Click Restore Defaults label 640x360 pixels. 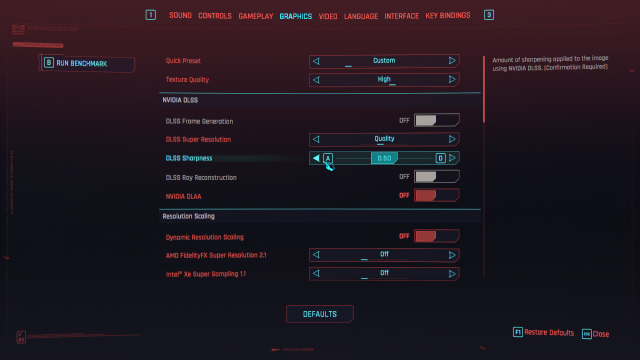point(549,333)
